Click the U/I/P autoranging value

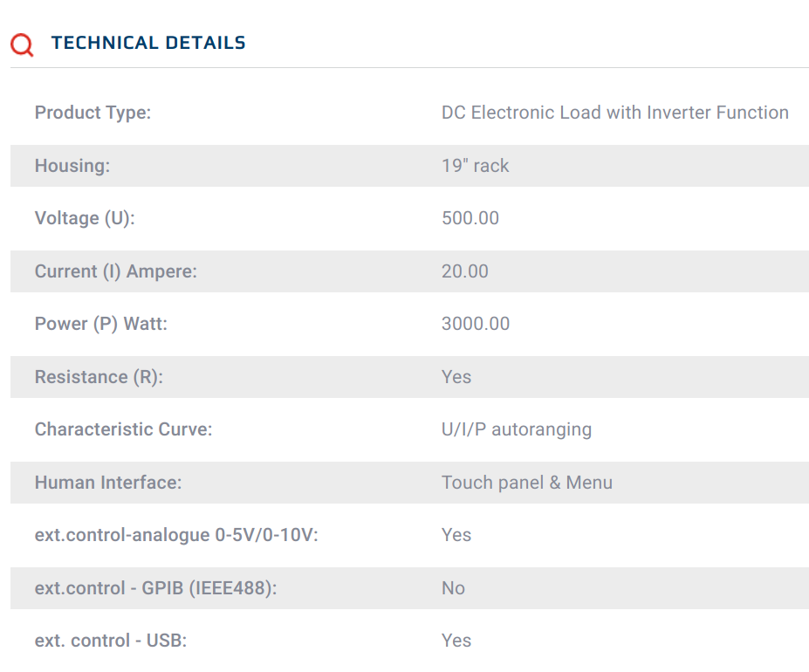pyautogui.click(x=516, y=429)
